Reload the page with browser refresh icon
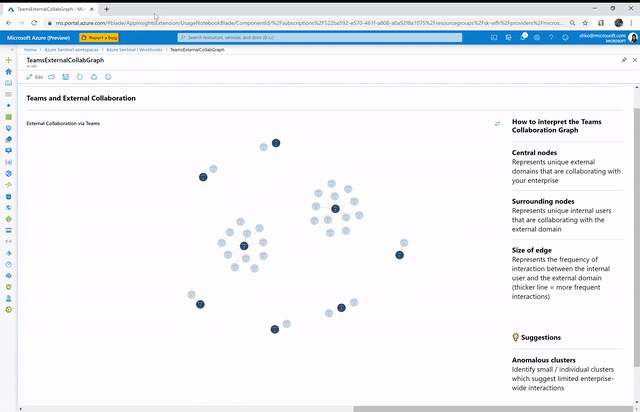Screen dimensions: 640x412 [x=34, y=23]
